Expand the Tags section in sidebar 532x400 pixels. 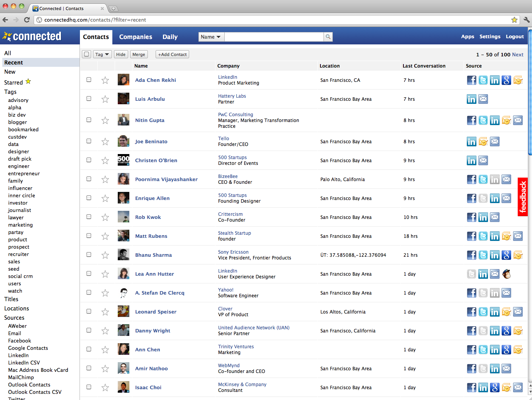click(x=10, y=92)
